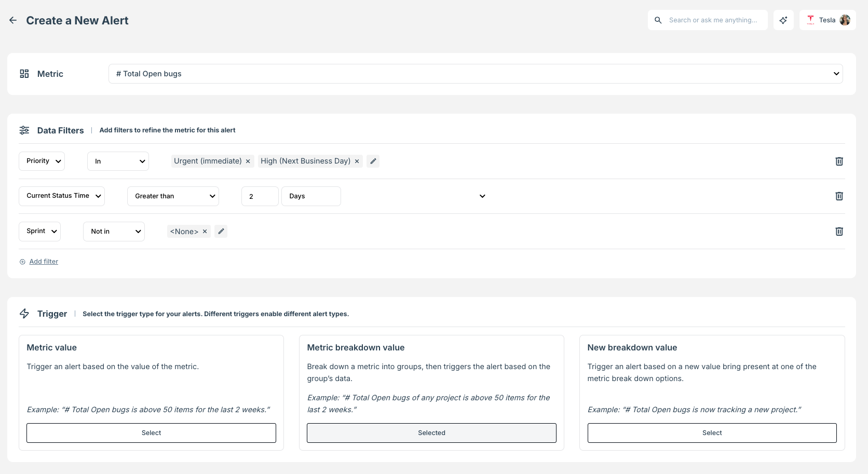Edit the Priority filter values with the pencil icon
Screen dimensions: 868x474
pyautogui.click(x=373, y=161)
